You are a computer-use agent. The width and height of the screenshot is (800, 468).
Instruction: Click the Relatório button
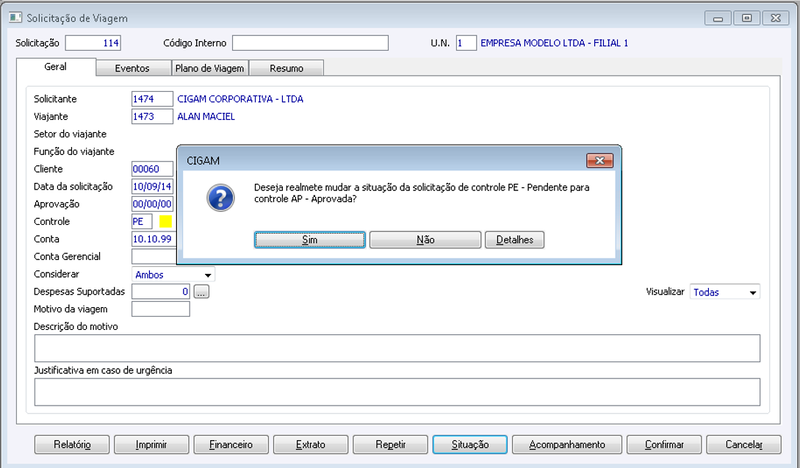72,445
